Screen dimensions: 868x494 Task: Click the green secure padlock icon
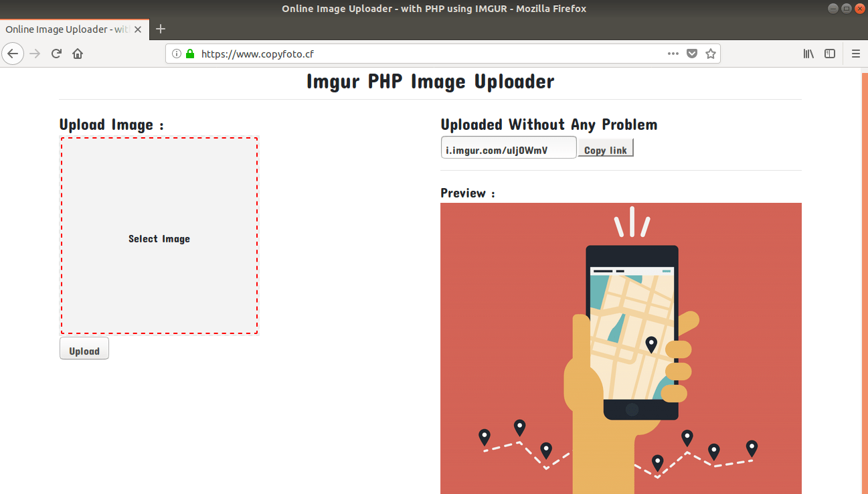pos(190,54)
